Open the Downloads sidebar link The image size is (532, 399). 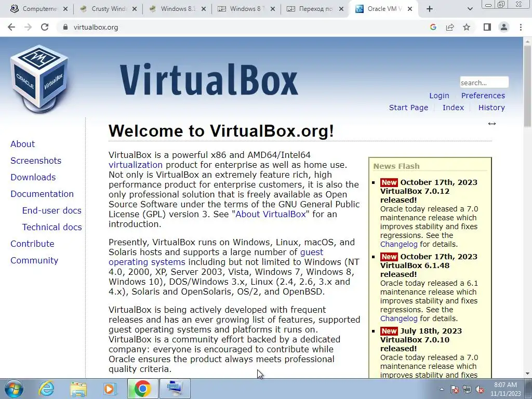tap(33, 177)
